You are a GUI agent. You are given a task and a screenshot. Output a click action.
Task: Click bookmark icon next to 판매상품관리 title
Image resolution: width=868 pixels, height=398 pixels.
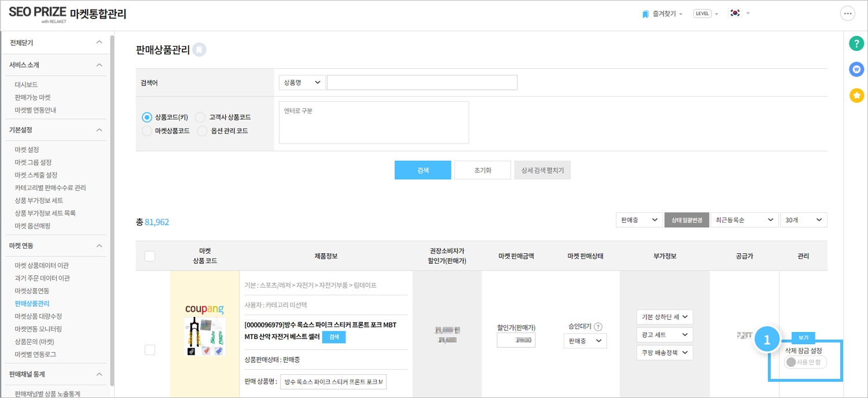[x=199, y=50]
